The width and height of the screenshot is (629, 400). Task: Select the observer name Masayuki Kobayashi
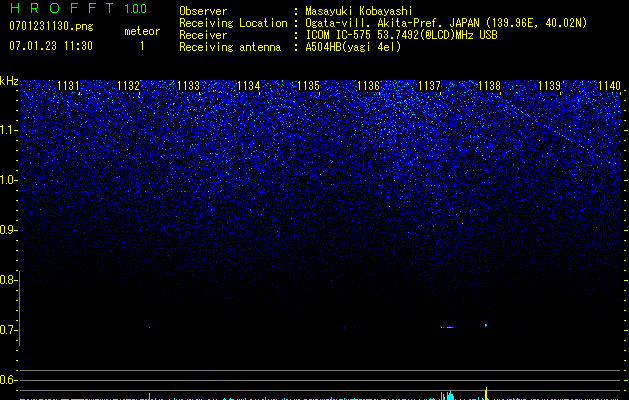point(359,11)
